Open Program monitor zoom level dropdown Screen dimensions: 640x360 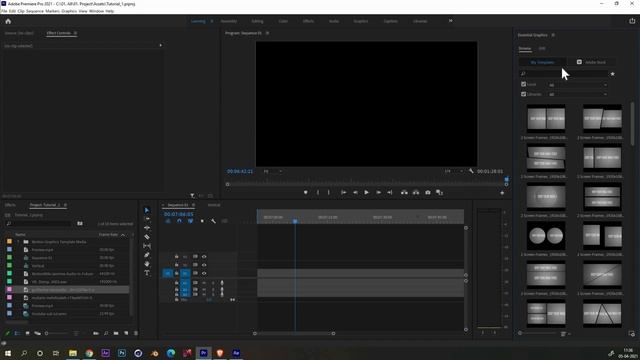272,171
